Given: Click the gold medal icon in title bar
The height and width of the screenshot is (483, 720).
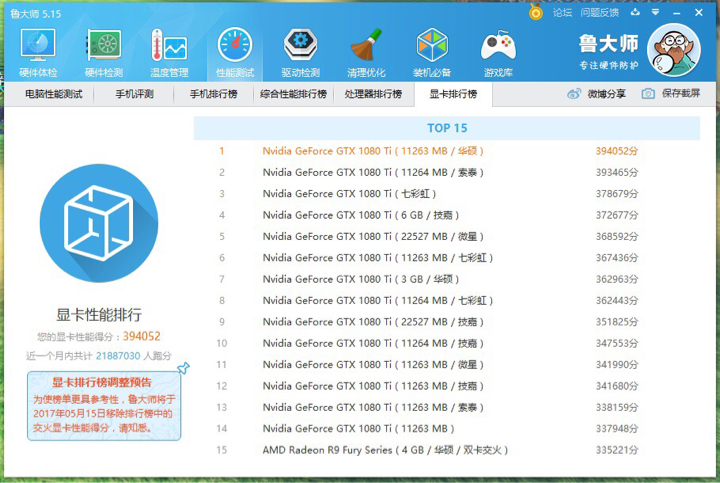Looking at the screenshot, I should (535, 11).
